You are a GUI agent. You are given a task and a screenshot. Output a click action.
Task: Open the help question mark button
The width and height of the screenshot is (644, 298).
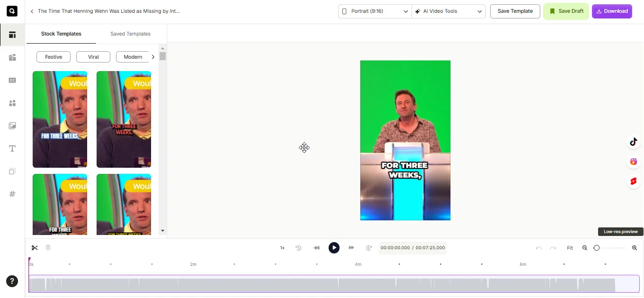(12, 281)
